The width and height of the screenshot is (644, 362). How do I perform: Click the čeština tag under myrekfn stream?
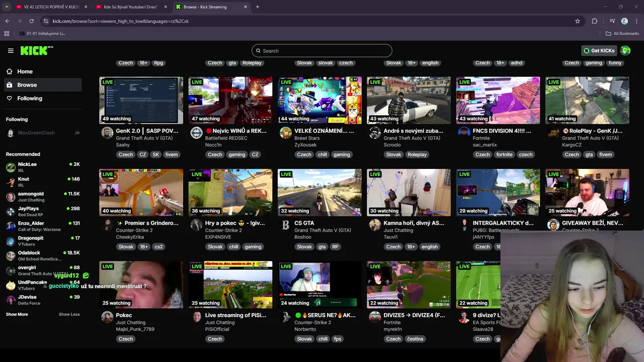point(415,339)
